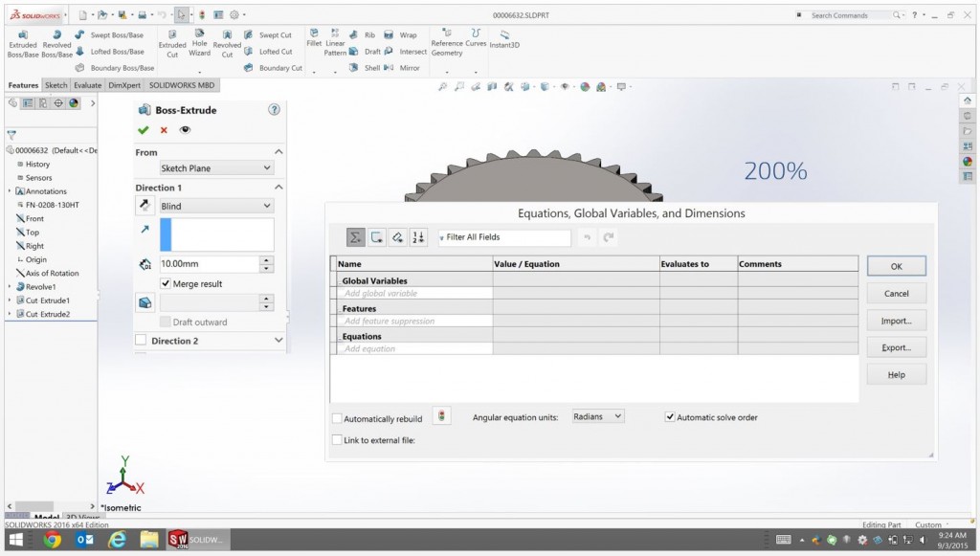Open the Boss-Extrude help question mark
The height and width of the screenshot is (556, 980).
[x=274, y=110]
